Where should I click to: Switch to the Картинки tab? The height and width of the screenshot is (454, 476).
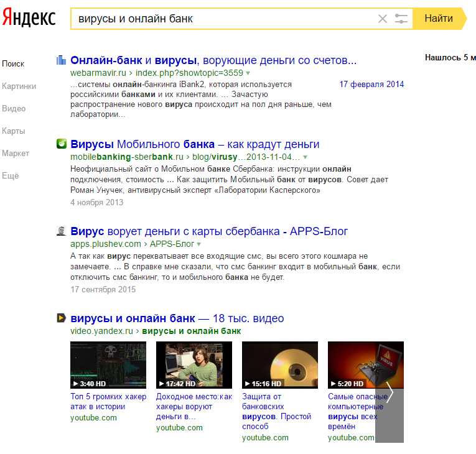pos(19,86)
